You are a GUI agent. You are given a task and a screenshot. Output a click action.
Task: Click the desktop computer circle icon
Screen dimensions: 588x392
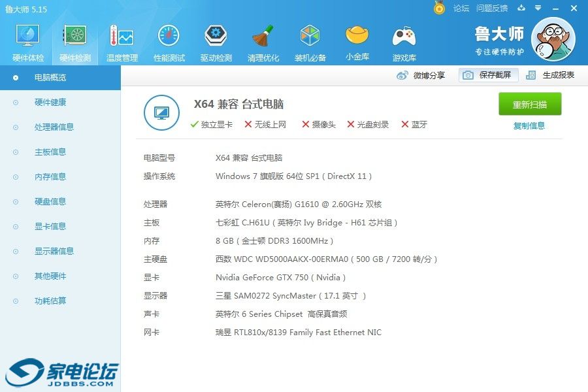(161, 112)
